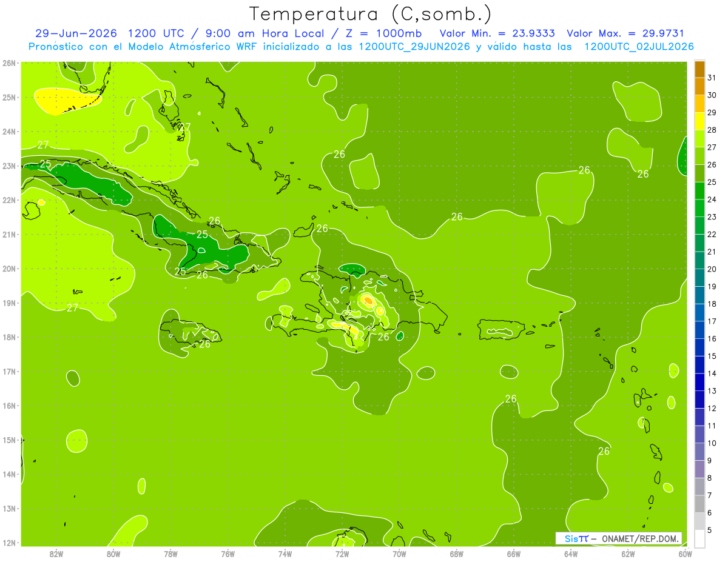Click the 76W longitude axis label
This screenshot has width=728, height=562.
click(x=227, y=553)
